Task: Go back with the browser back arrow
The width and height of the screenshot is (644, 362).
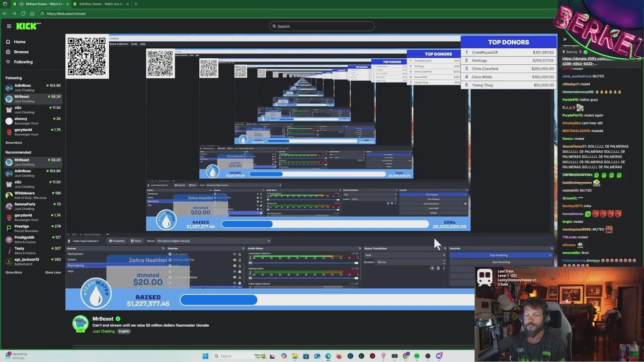Action: pyautogui.click(x=5, y=14)
